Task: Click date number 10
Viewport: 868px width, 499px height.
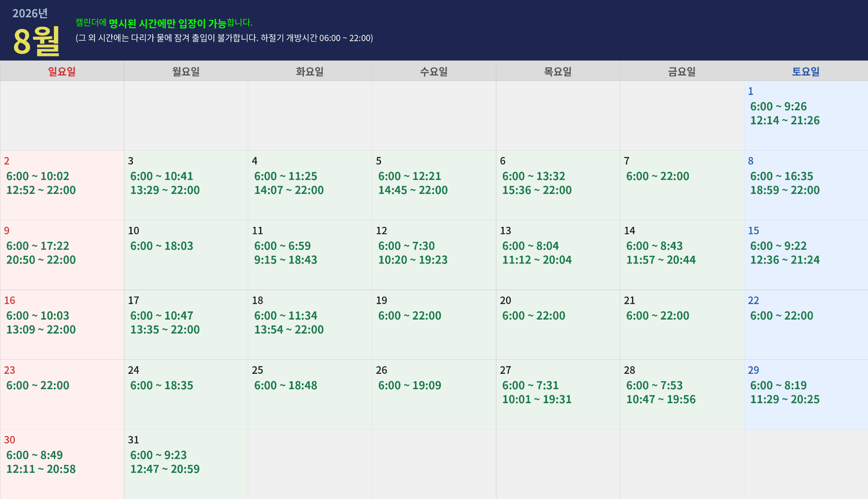Action: point(133,231)
